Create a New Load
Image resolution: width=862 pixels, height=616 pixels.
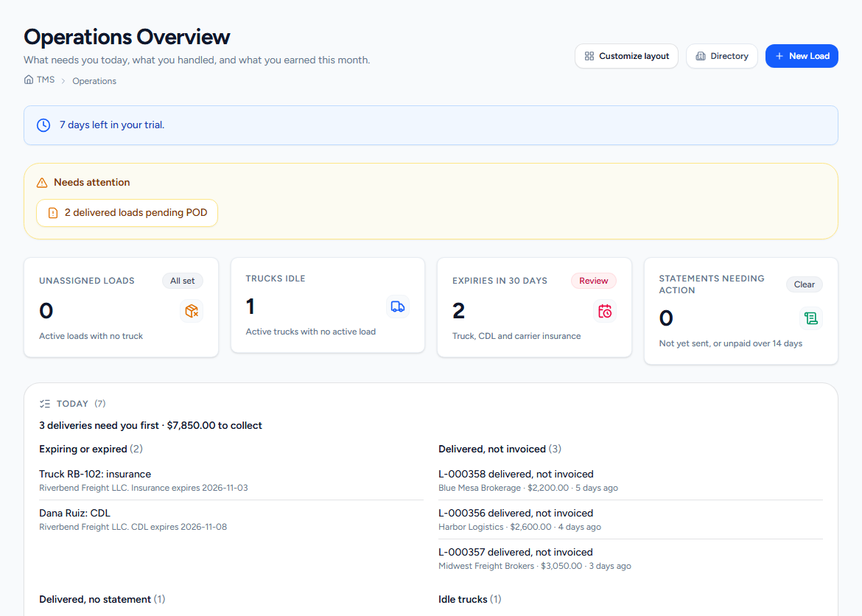click(802, 56)
